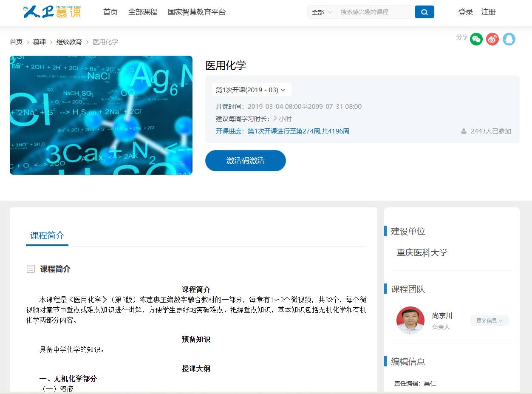Viewport: 532px width, 394px height.
Task: Click 尚京川's instructor avatar photo
Action: click(x=410, y=320)
